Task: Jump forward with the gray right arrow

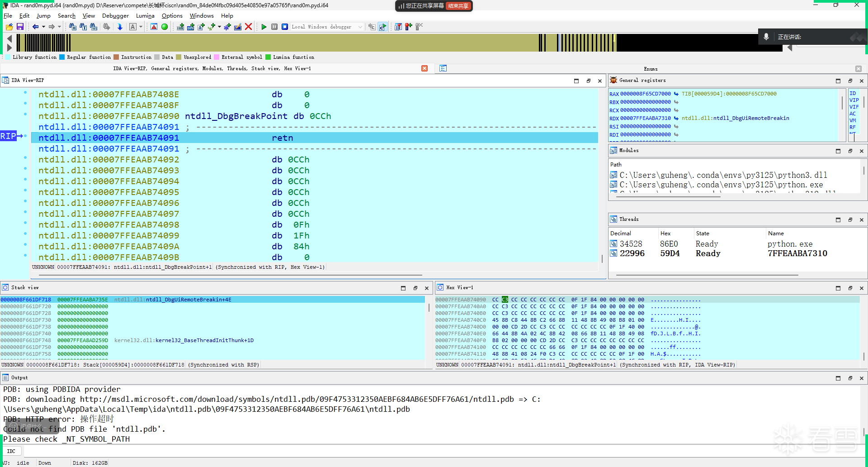Action: (x=52, y=27)
